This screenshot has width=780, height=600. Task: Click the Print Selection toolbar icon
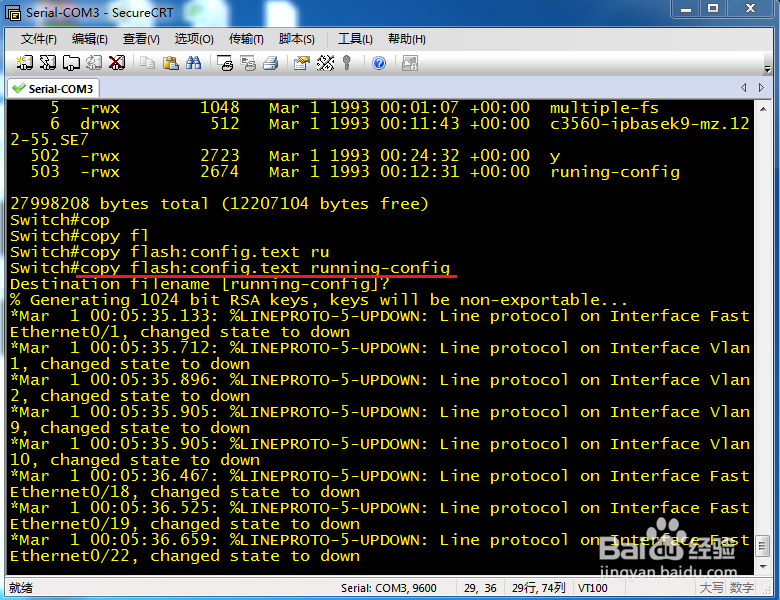(248, 63)
